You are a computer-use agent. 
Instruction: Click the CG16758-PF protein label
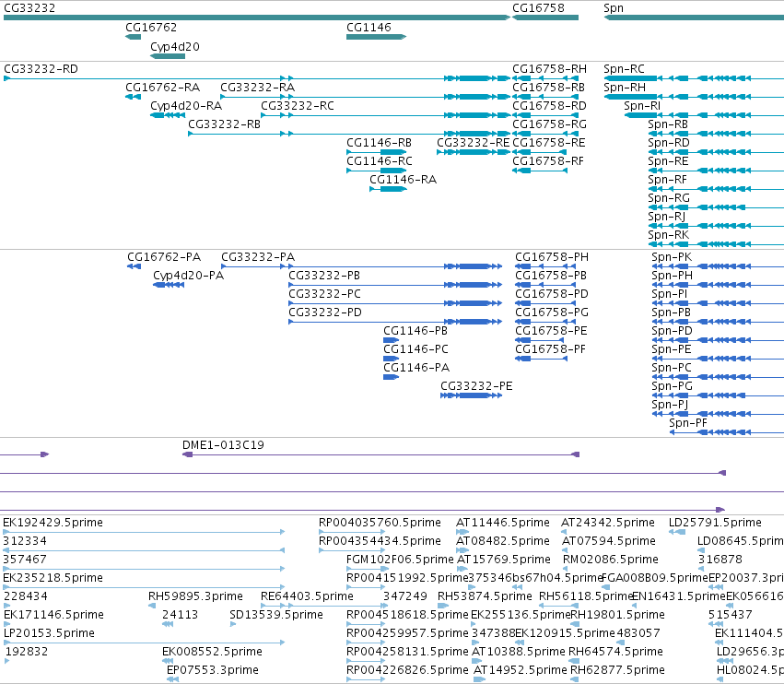pyautogui.click(x=551, y=349)
